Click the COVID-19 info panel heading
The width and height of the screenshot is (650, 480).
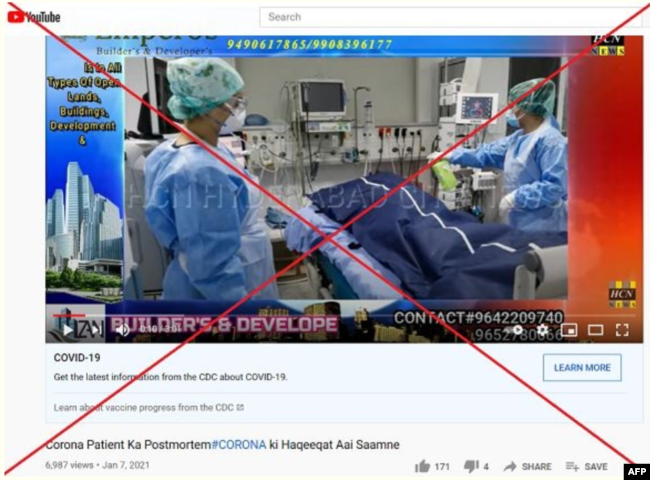77,358
